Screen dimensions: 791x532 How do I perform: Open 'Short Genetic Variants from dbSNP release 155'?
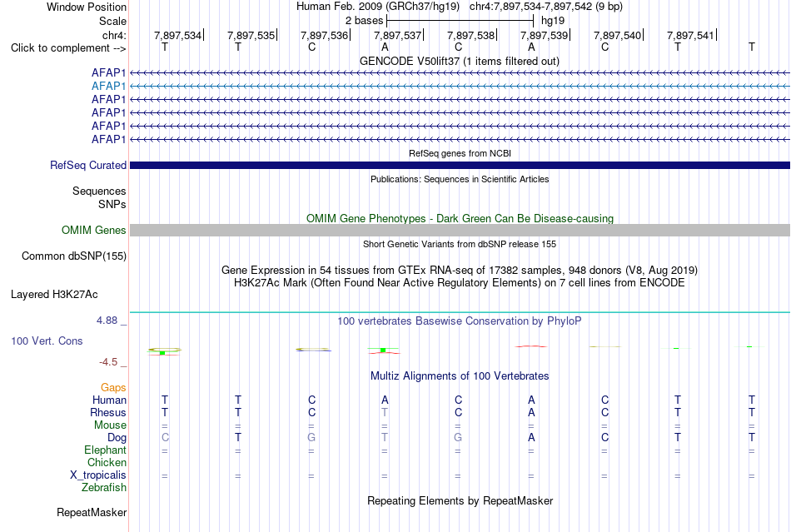(460, 244)
